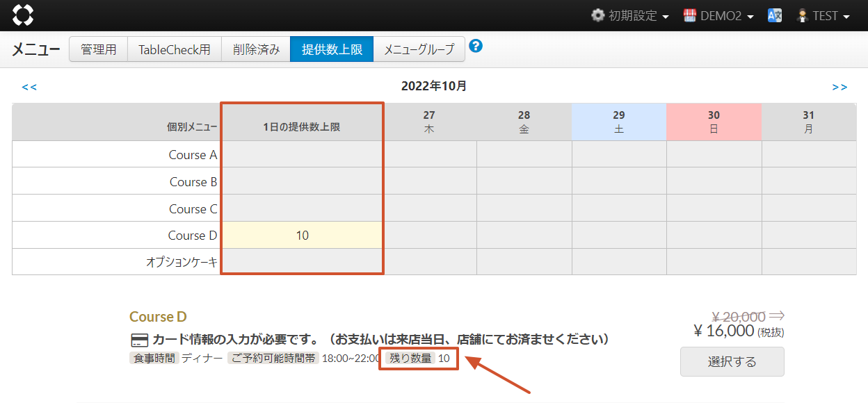Viewport: 868px width, 403px height.
Task: Open the 削除済み tab
Action: pos(256,49)
